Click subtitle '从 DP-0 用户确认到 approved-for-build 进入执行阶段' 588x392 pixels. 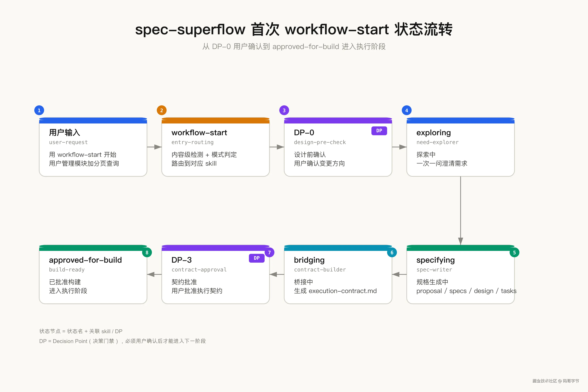pyautogui.click(x=294, y=47)
